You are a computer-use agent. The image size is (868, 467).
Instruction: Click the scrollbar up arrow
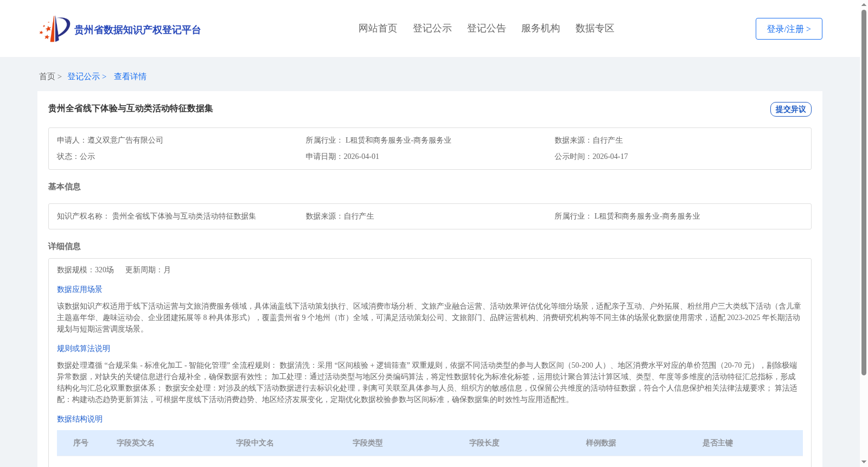pyautogui.click(x=864, y=4)
